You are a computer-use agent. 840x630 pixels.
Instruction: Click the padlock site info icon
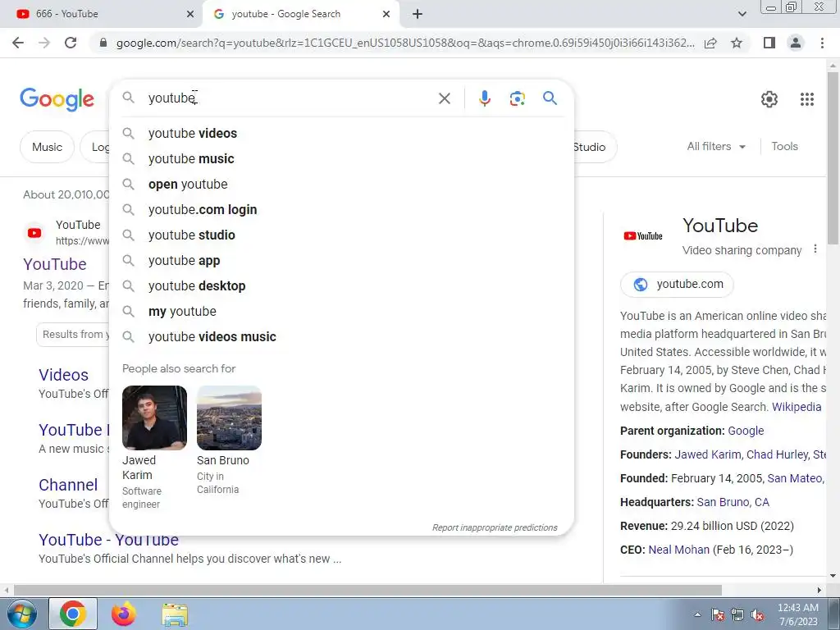tap(103, 43)
